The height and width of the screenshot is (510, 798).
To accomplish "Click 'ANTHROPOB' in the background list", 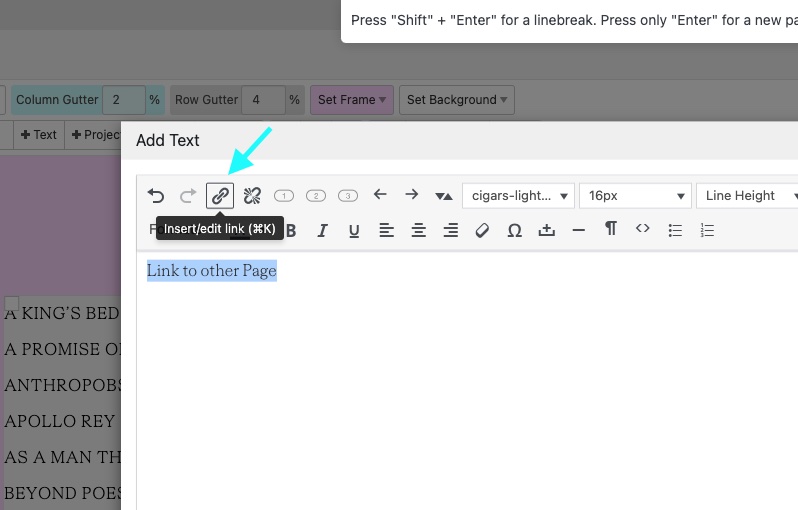I will [x=62, y=385].
